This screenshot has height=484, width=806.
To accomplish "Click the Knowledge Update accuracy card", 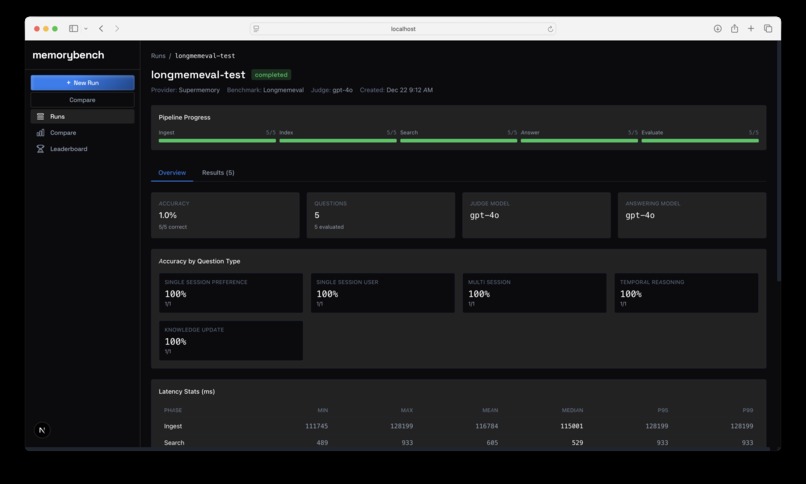I will coord(231,341).
